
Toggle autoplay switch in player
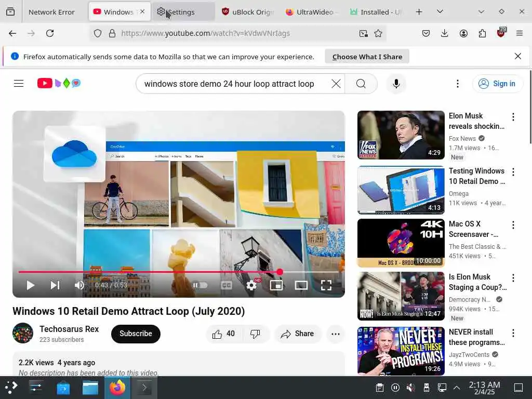tap(200, 285)
